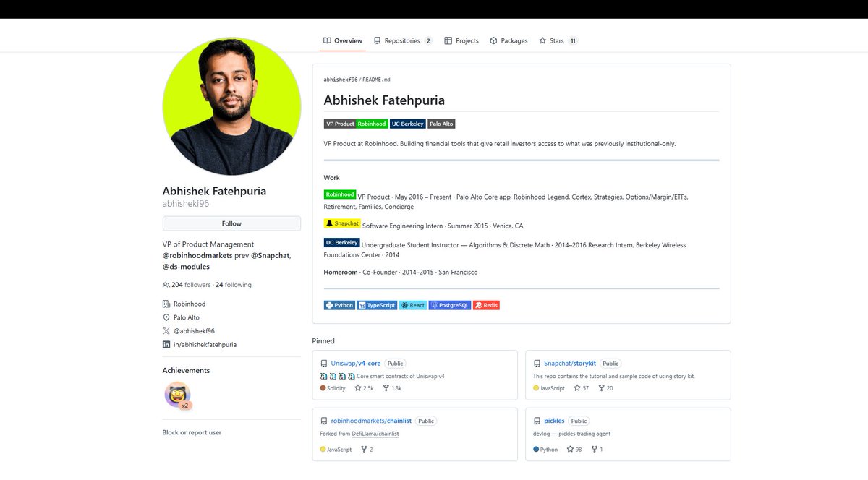The height and width of the screenshot is (480, 868).
Task: Click the repo icon beside Uniswap/v4-core
Action: point(323,364)
